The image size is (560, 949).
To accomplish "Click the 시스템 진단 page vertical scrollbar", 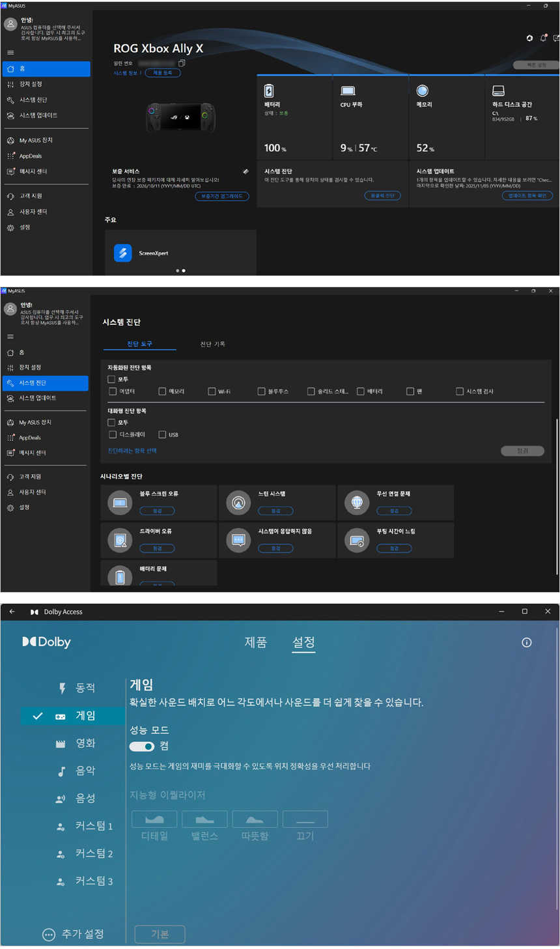I will click(557, 495).
